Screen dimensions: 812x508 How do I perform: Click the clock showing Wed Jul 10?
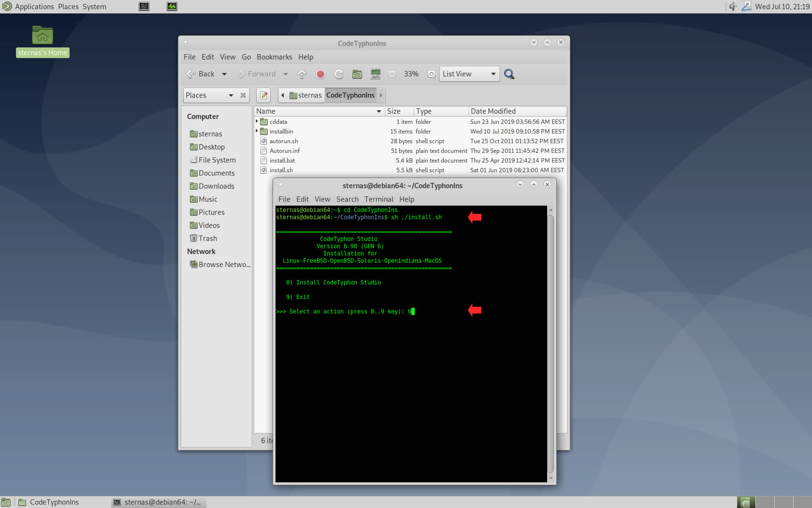782,6
